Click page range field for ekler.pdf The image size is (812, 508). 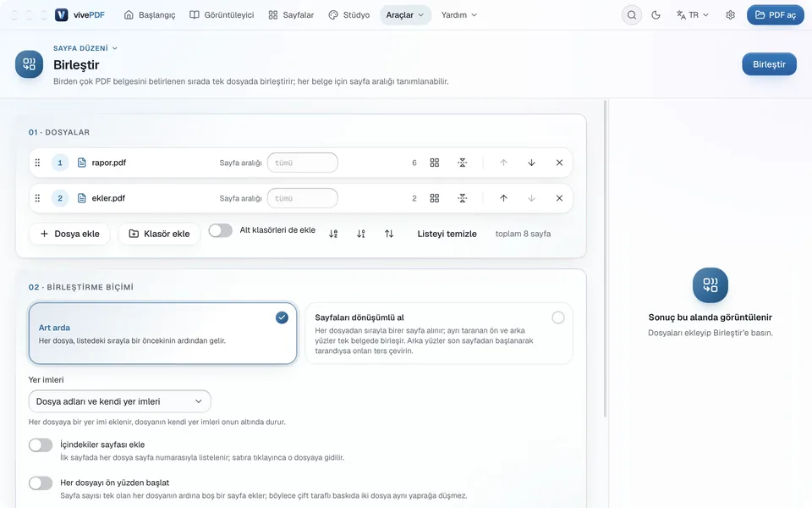point(303,198)
